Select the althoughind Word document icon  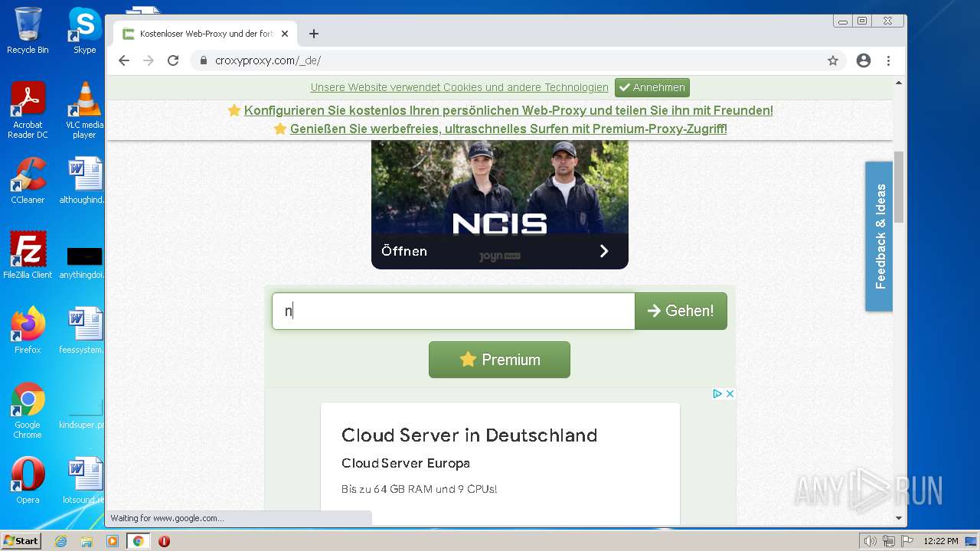click(x=84, y=181)
